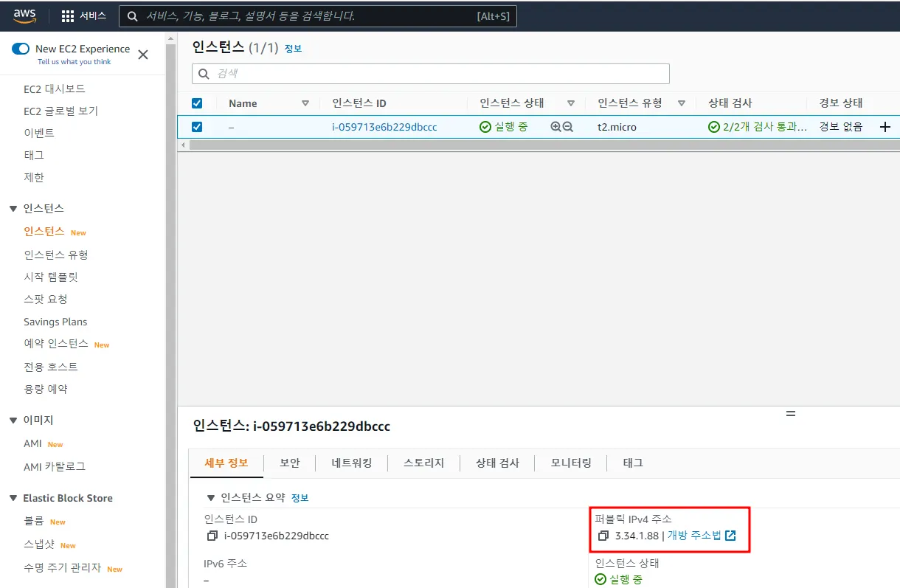
Task: Open the 서비스 grid menu icon
Action: click(x=68, y=15)
